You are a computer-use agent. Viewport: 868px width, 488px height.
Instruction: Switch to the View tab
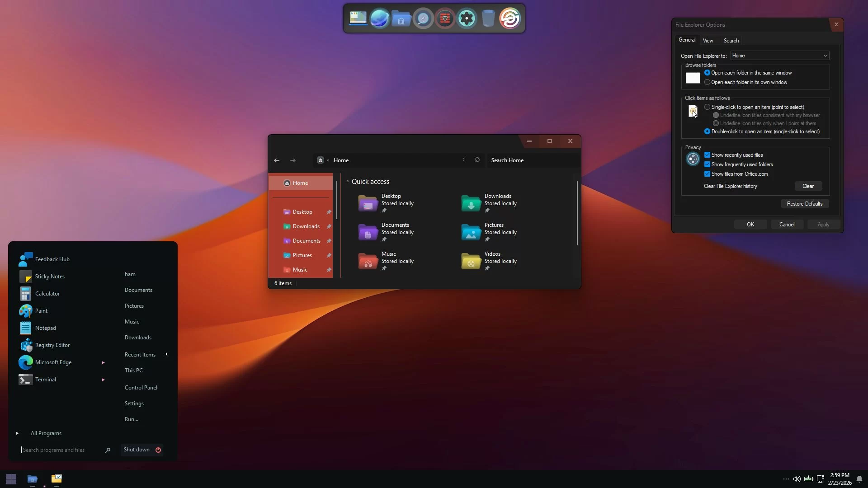[708, 41]
